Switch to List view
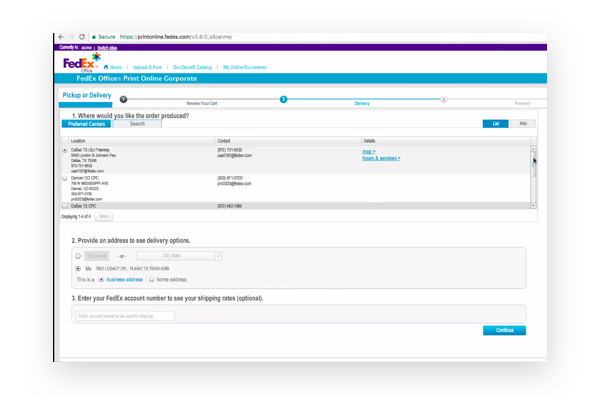The width and height of the screenshot is (600, 400). pyautogui.click(x=496, y=123)
